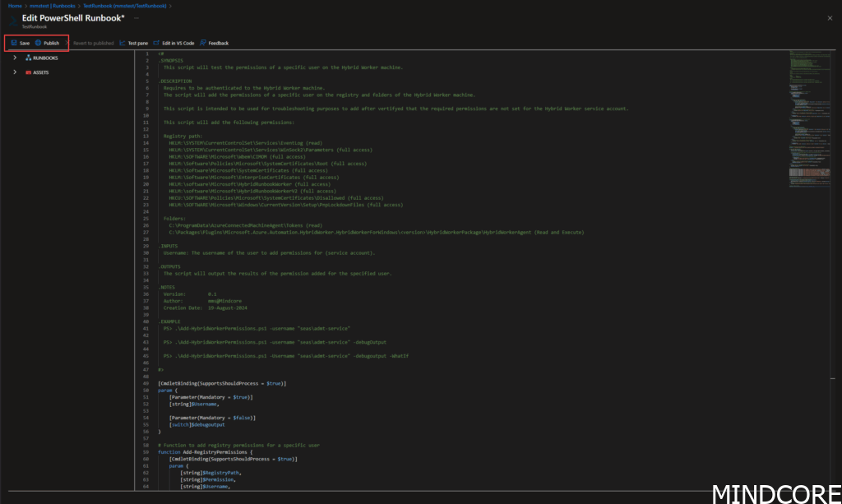Select the RUNBOOKS node icon in the tree
842x504 pixels.
[29, 58]
